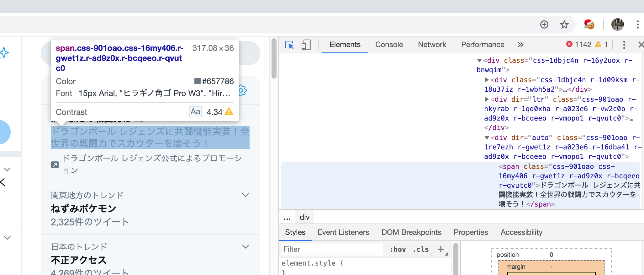Screen dimensions: 644x275
Task: Open the Network tab
Action: [x=432, y=45]
